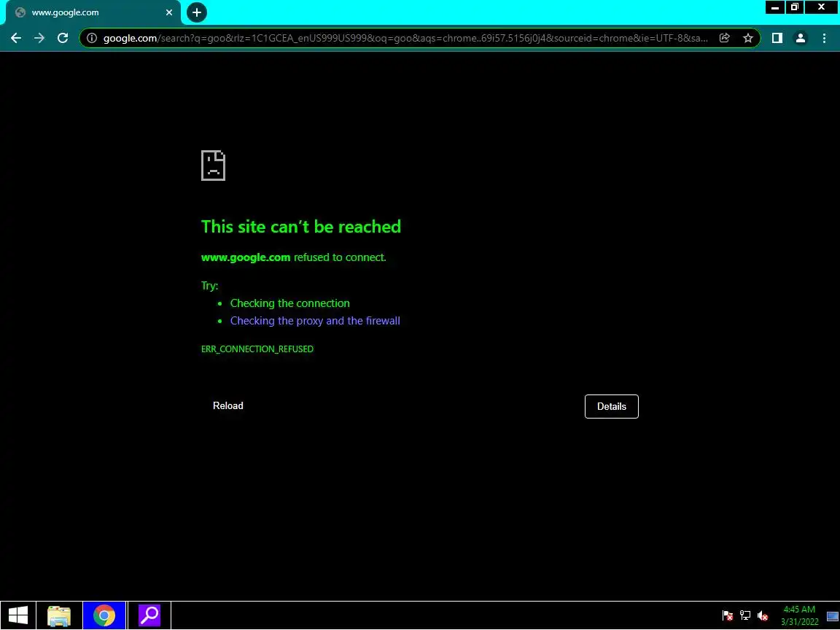The width and height of the screenshot is (840, 630).
Task: Open the side panel icon
Action: point(777,38)
